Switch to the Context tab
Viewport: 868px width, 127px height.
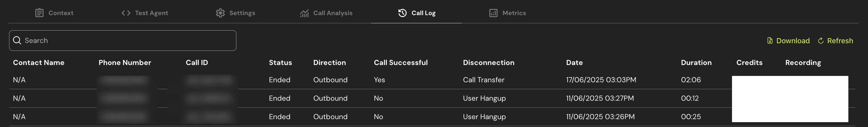click(x=61, y=13)
